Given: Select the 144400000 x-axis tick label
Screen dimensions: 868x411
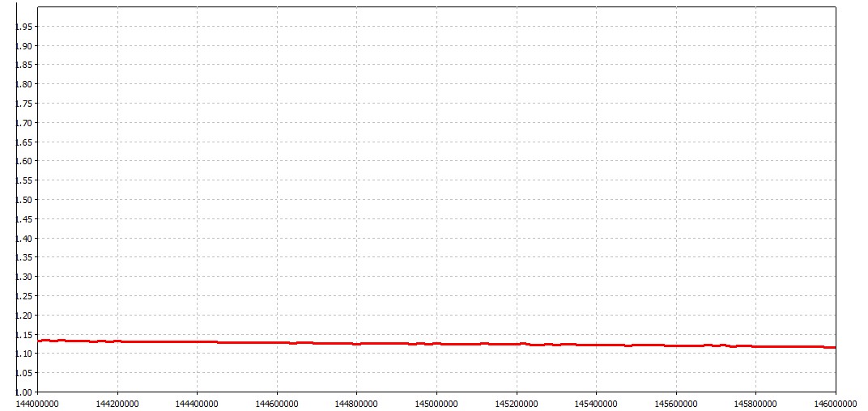Looking at the screenshot, I should [x=197, y=401].
